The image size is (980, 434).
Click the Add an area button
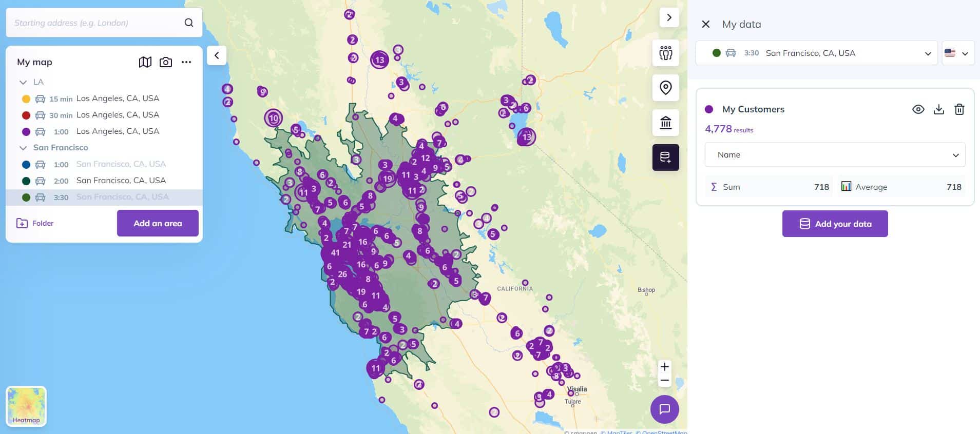pyautogui.click(x=158, y=223)
